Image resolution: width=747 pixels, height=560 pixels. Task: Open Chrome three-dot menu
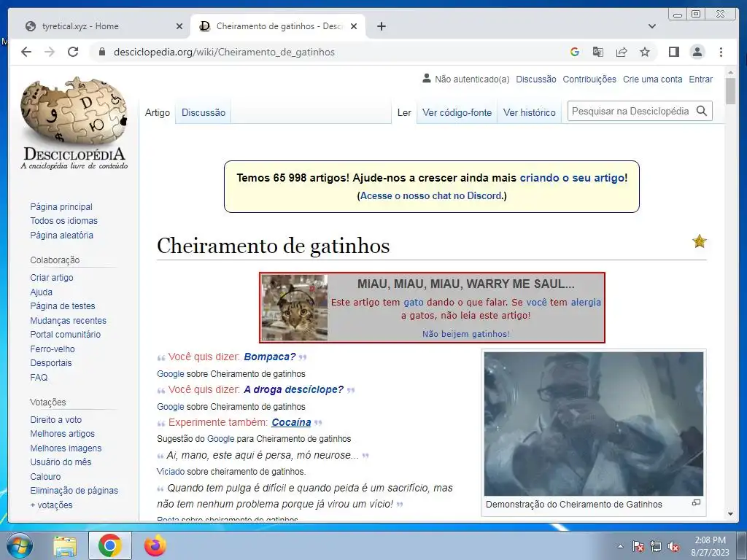click(721, 52)
